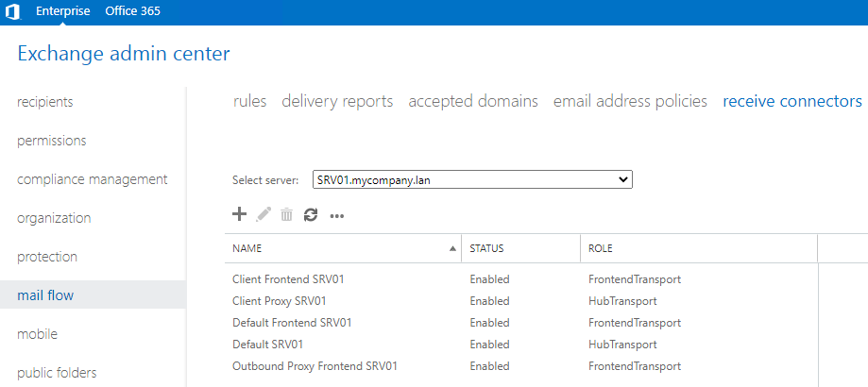Viewport: 868px width, 387px height.
Task: Add a new receive connector with plus icon
Action: [x=239, y=214]
